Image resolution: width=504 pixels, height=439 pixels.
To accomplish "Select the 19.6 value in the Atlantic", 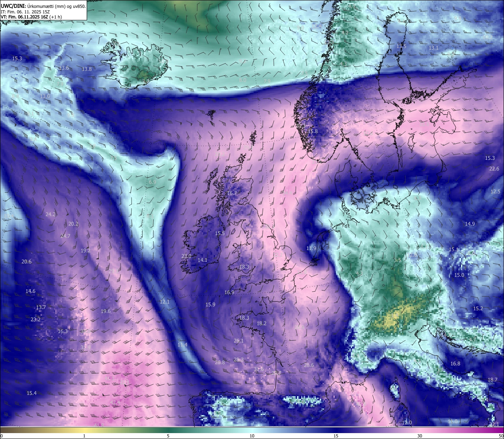I will click(106, 311).
